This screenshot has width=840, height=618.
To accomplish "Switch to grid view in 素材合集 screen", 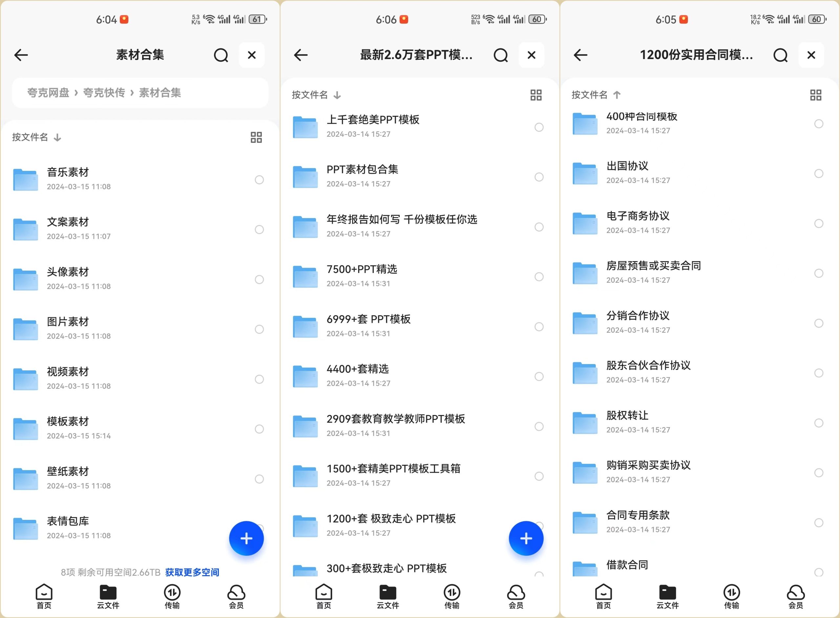I will [x=256, y=137].
